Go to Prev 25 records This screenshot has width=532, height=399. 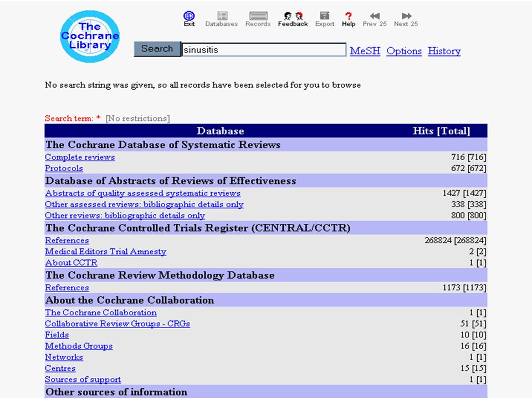[x=375, y=19]
